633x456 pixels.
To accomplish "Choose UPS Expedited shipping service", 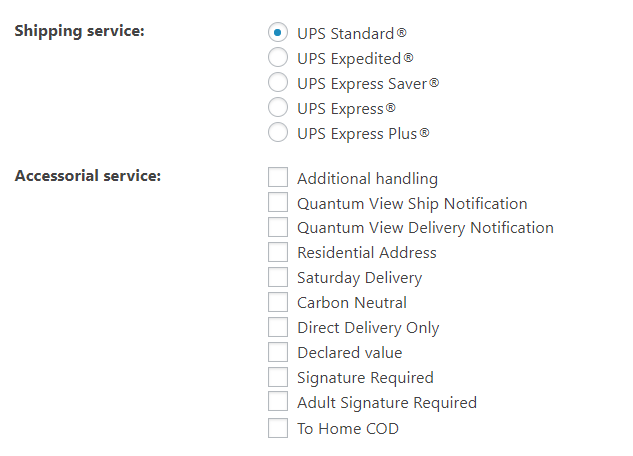I will (x=278, y=57).
